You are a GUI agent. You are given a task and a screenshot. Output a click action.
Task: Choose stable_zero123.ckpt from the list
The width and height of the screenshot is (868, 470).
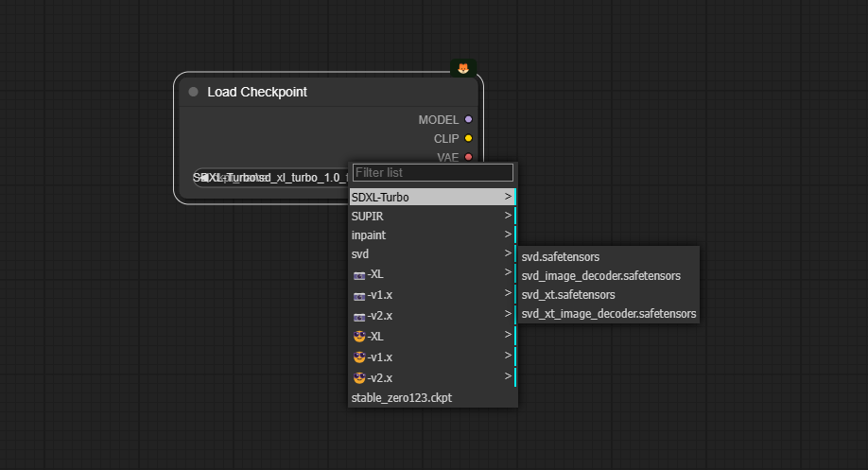433,397
